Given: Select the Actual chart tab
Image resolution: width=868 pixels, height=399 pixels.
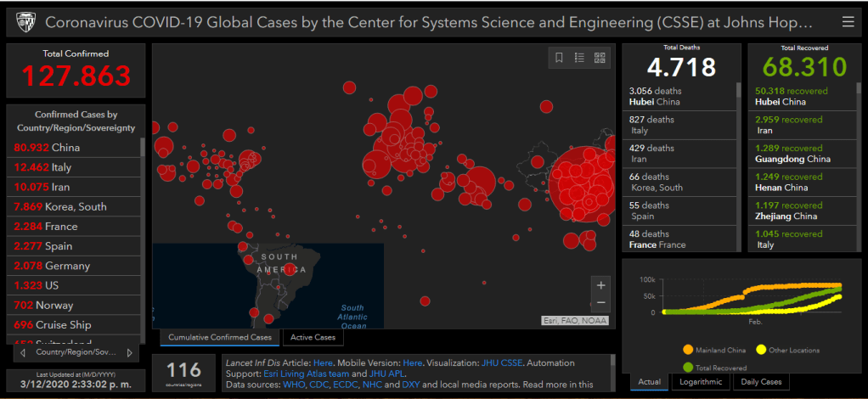Looking at the screenshot, I should (x=649, y=382).
